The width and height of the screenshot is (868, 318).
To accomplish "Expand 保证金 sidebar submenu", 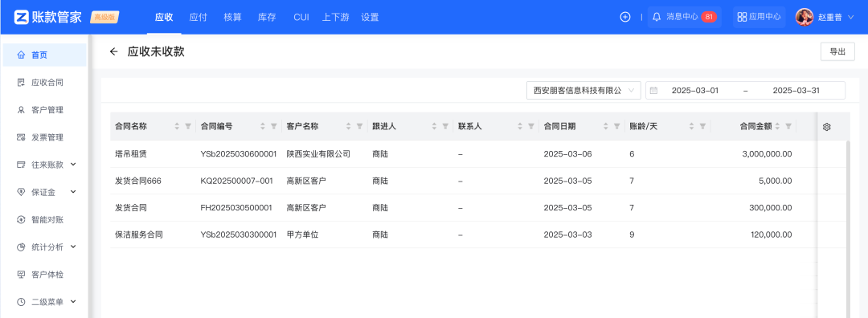I will [x=73, y=192].
